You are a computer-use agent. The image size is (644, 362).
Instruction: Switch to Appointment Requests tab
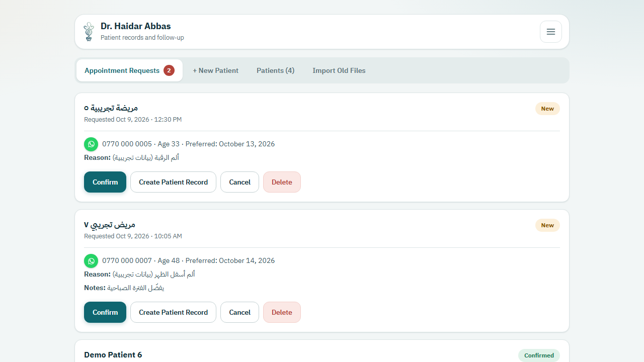pos(129,70)
